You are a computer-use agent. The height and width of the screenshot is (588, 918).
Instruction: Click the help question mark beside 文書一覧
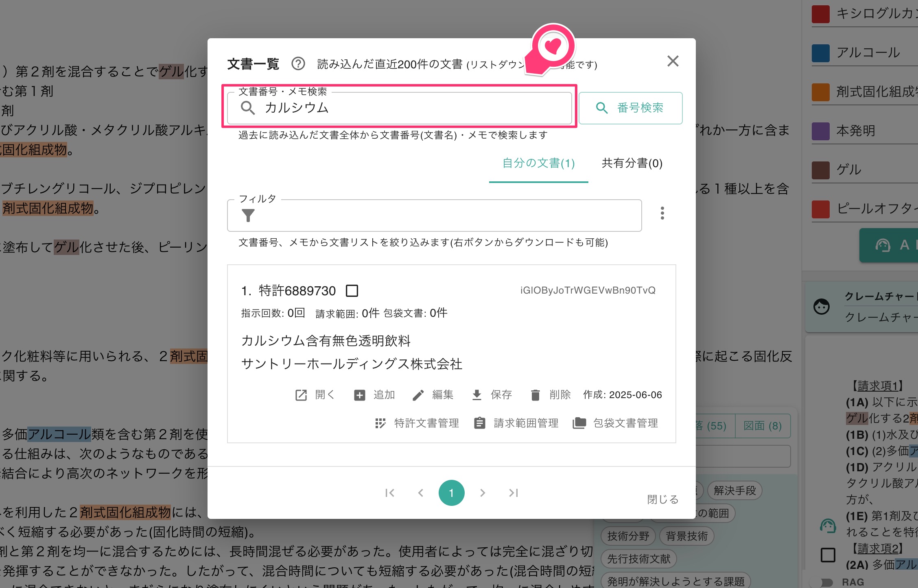click(x=297, y=63)
